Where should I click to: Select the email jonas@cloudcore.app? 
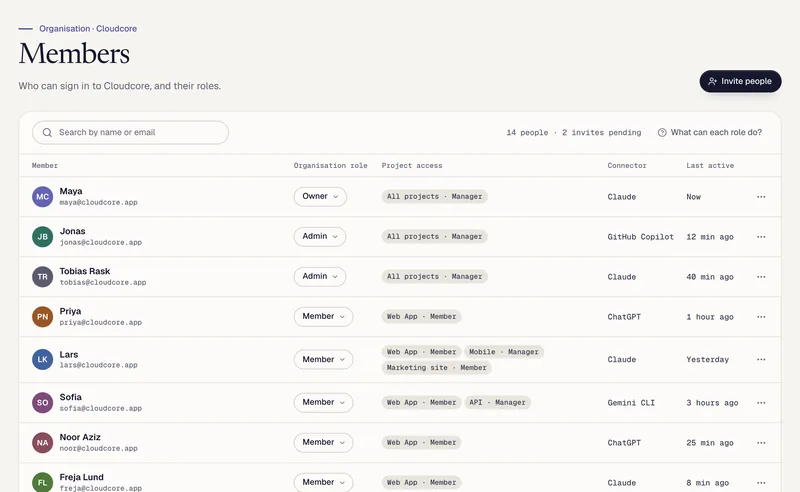[x=101, y=242]
